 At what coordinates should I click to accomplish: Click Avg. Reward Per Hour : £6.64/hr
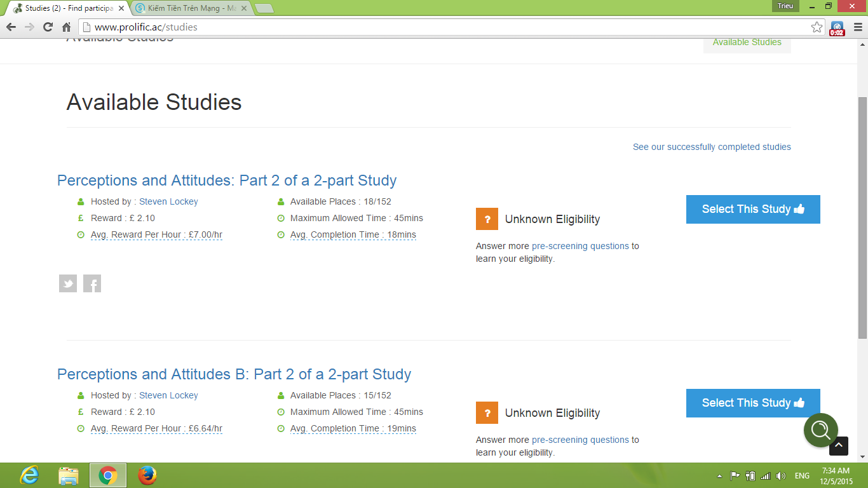coord(156,428)
